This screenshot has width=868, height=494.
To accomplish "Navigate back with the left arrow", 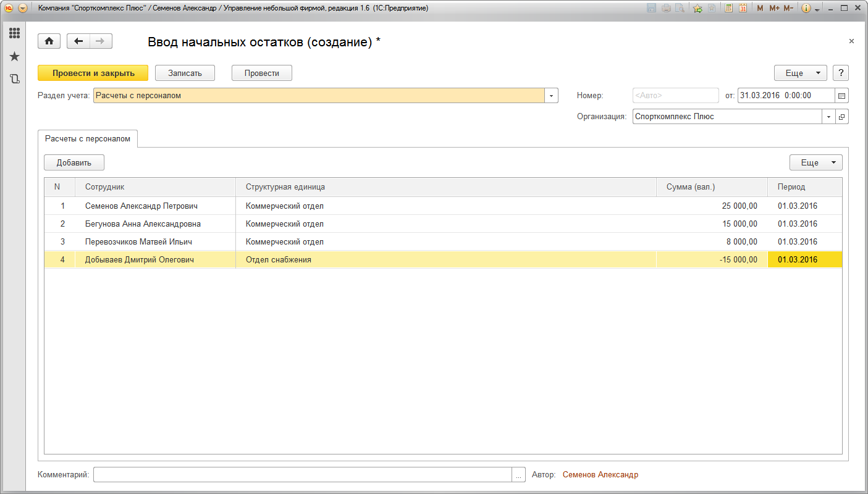I will click(x=78, y=41).
